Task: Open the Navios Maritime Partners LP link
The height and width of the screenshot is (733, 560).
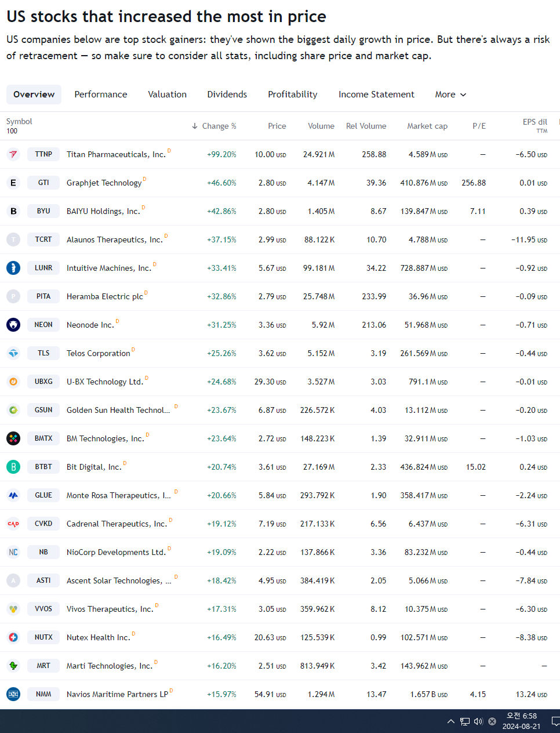Action: coord(117,694)
